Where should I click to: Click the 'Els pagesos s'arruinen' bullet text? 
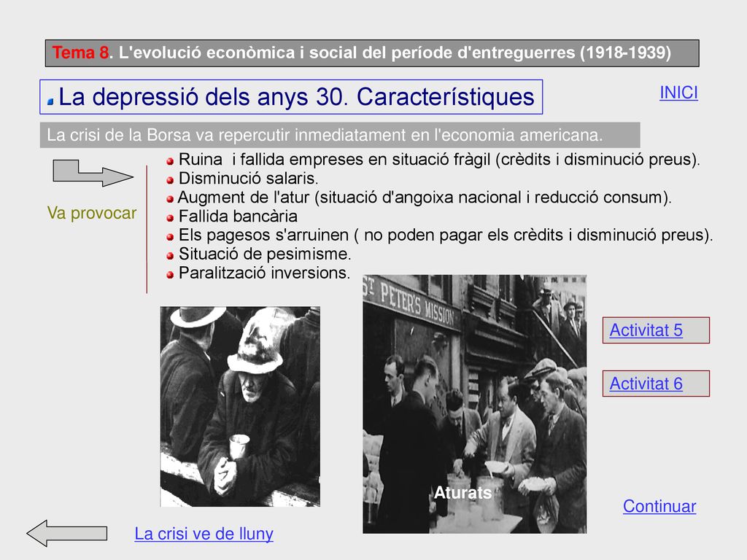click(446, 235)
